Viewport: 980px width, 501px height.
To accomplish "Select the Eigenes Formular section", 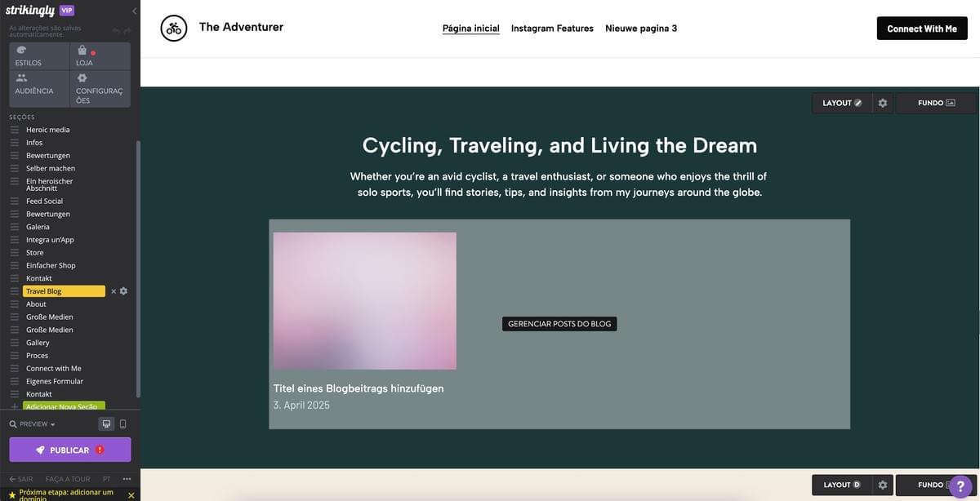I will click(55, 381).
